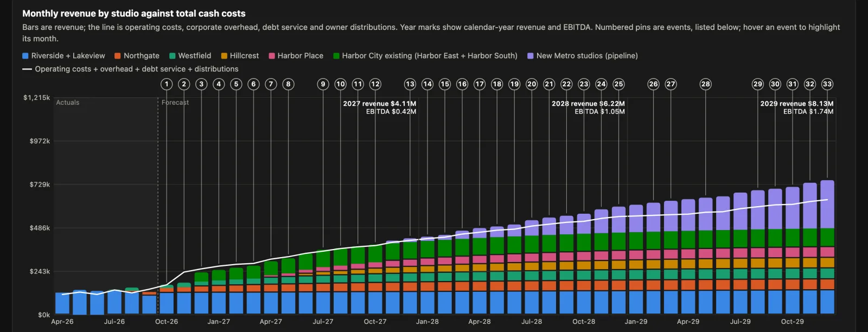868x332 pixels.
Task: Click event pin number 6
Action: (x=253, y=84)
